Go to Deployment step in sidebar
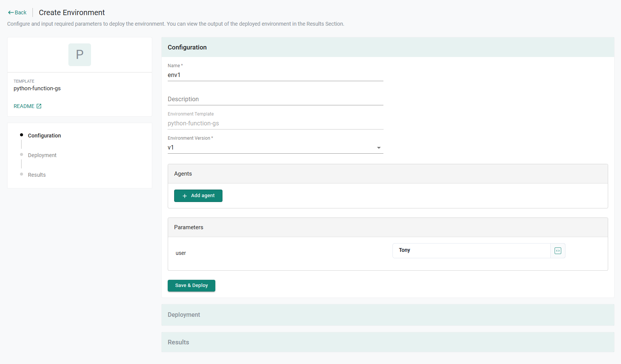The width and height of the screenshot is (621, 364). point(42,155)
